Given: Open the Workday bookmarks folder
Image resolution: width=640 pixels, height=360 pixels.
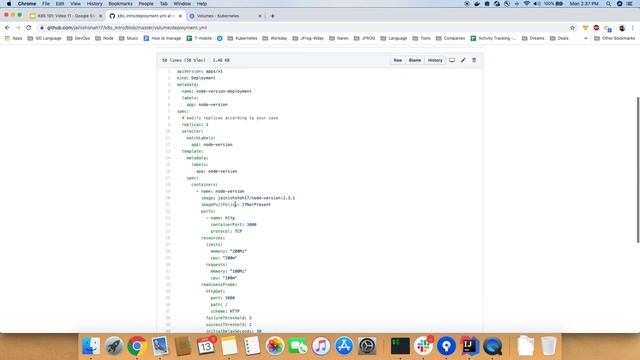Looking at the screenshot, I should tap(275, 38).
